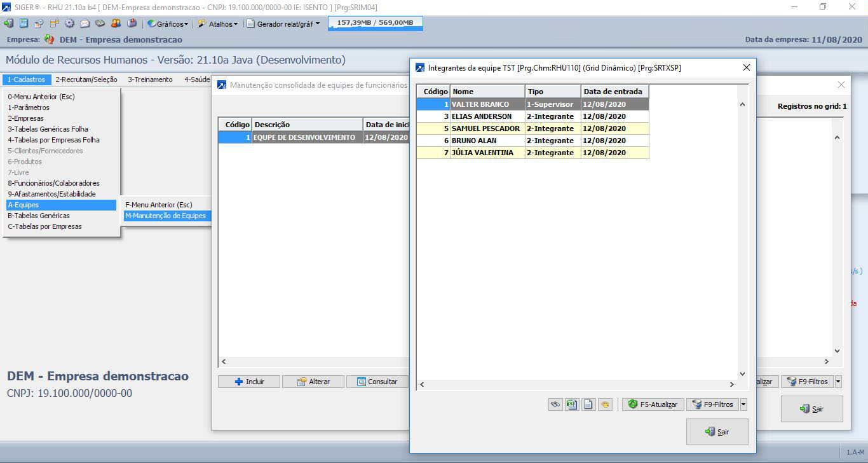Open the settings gear icon in the toolbar
Image resolution: width=868 pixels, height=463 pixels.
tap(69, 24)
